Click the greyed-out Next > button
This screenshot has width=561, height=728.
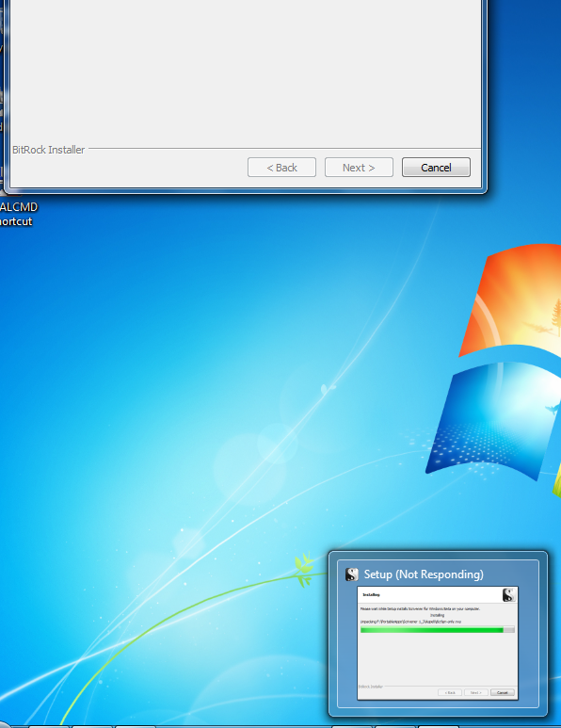(x=359, y=167)
